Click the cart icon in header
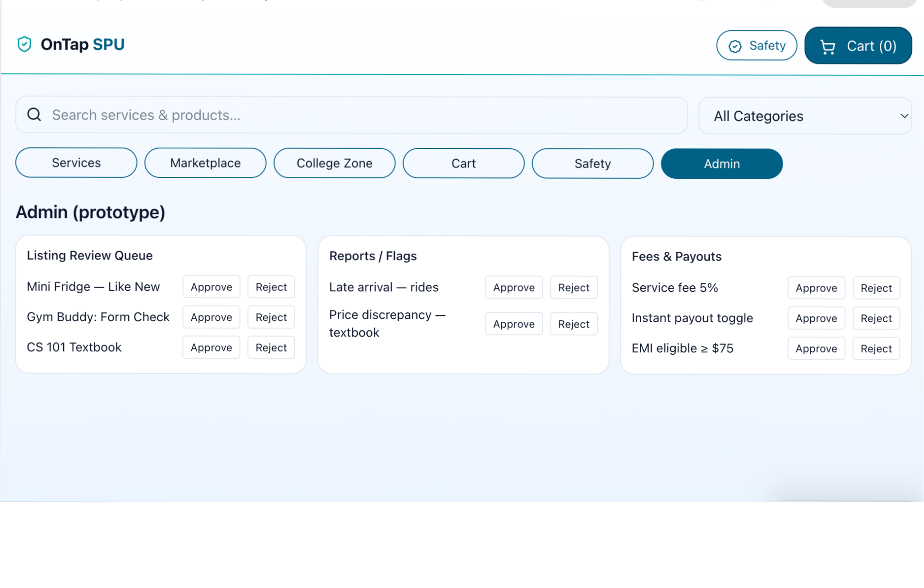Image resolution: width=924 pixels, height=588 pixels. pyautogui.click(x=827, y=46)
